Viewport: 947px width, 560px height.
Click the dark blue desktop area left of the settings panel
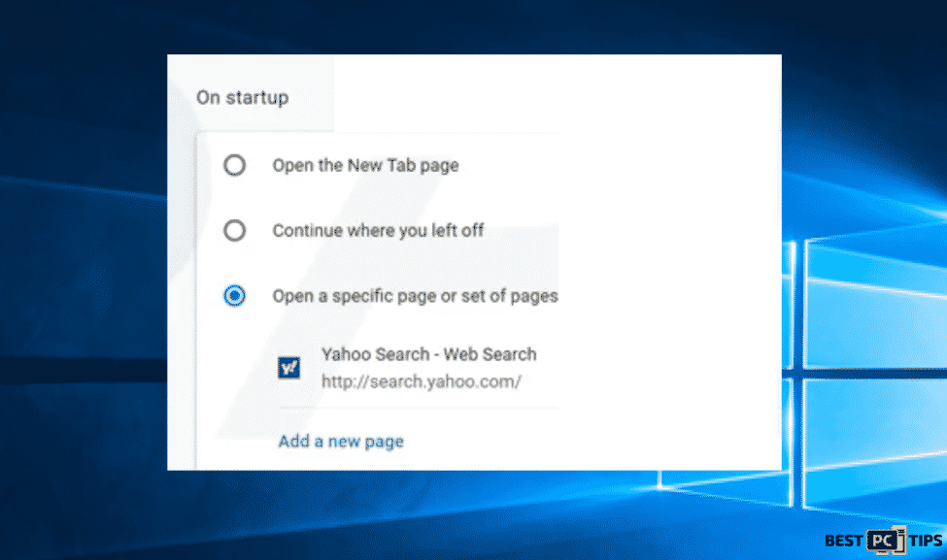point(84,272)
